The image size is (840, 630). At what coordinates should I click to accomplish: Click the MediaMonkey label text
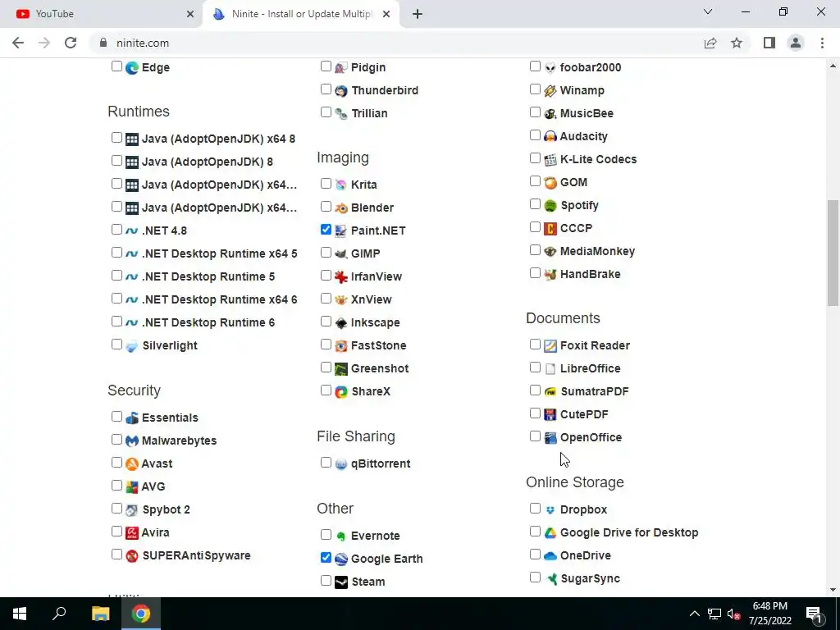[597, 251]
